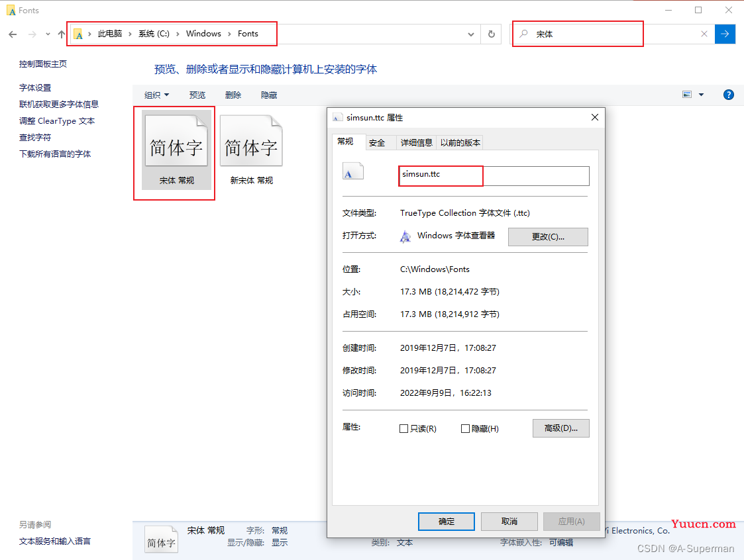Clear the search box text
Screen dimensions: 744x560
[x=704, y=34]
